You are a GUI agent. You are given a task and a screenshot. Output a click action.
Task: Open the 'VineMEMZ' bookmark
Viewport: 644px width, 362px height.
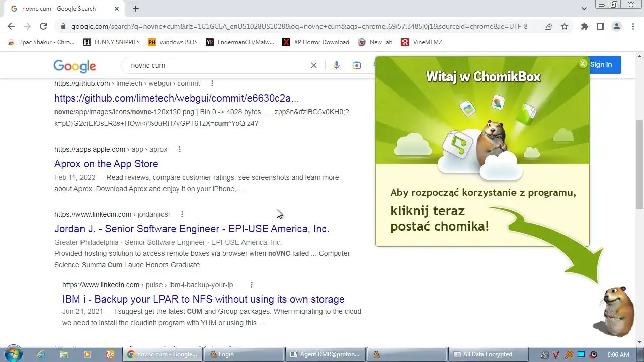pos(422,42)
